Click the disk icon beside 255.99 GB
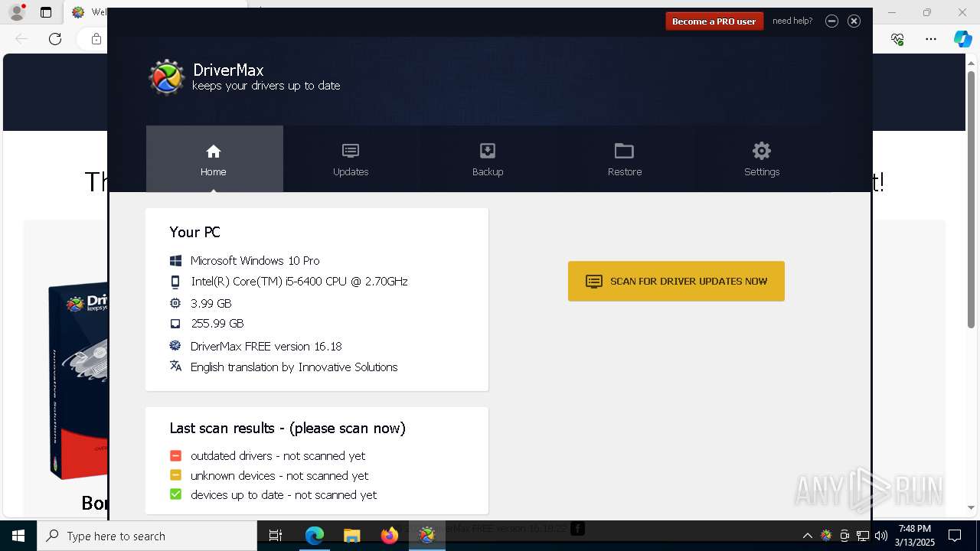The image size is (980, 551). point(175,324)
